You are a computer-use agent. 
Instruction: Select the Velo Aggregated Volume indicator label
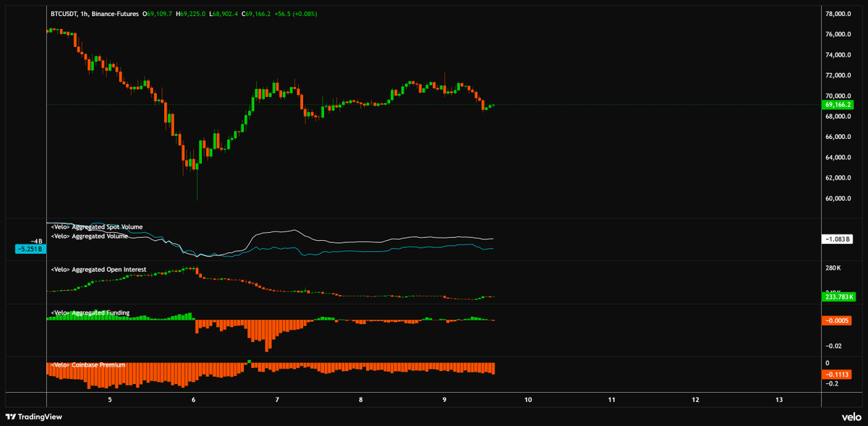tap(90, 236)
